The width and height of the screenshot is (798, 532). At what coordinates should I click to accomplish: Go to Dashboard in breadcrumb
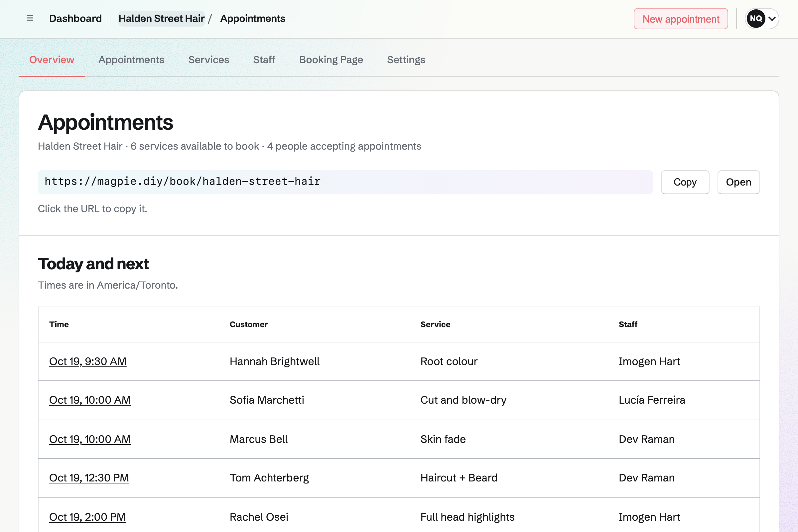(x=75, y=18)
